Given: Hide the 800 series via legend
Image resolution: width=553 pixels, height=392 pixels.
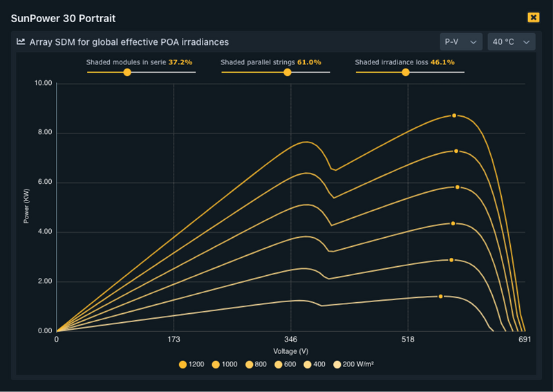Looking at the screenshot, I should [x=257, y=364].
